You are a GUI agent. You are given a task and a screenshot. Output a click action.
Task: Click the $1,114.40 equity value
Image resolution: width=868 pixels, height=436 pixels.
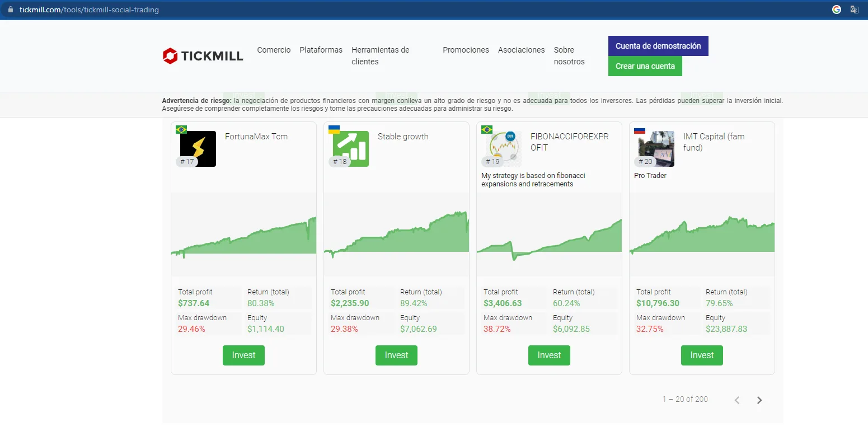pyautogui.click(x=266, y=329)
